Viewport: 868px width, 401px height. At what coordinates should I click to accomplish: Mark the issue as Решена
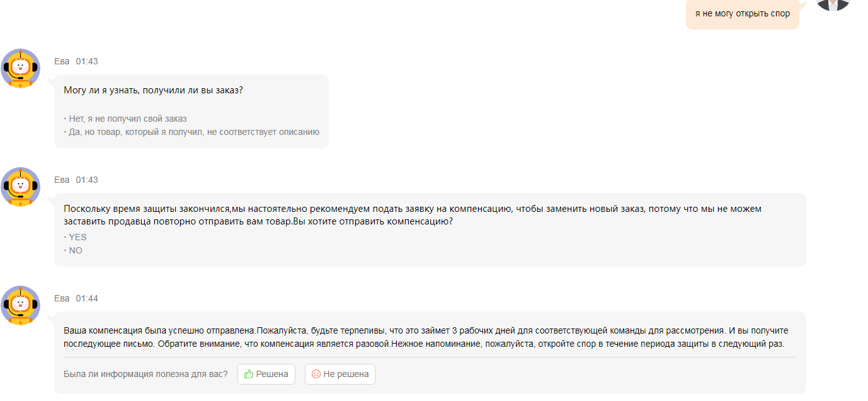click(266, 374)
